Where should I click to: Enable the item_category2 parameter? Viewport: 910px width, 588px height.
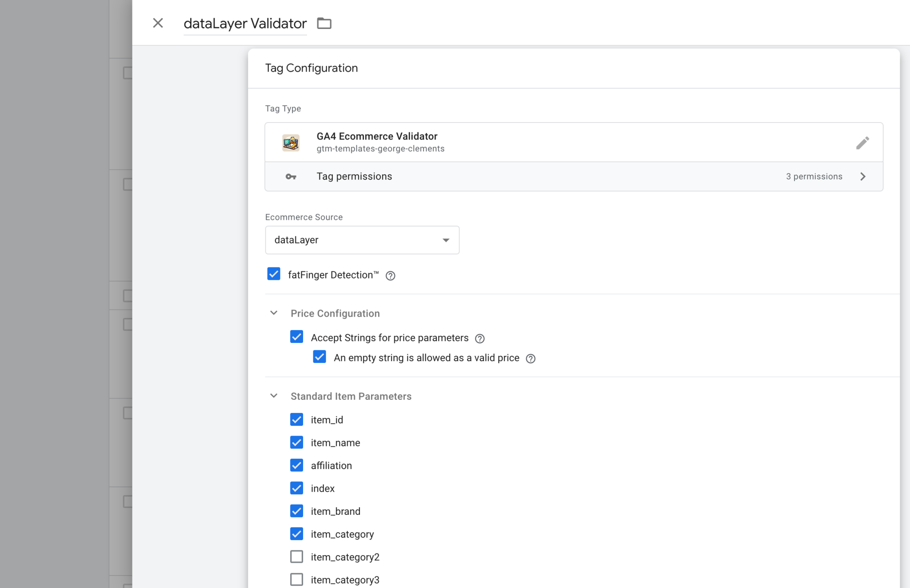[x=296, y=556]
